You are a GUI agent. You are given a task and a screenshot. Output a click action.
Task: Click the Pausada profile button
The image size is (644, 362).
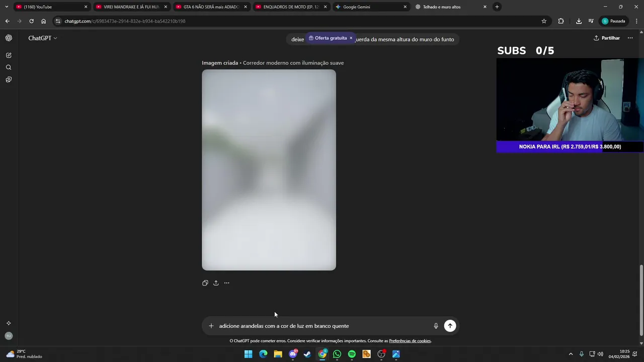[x=614, y=21]
